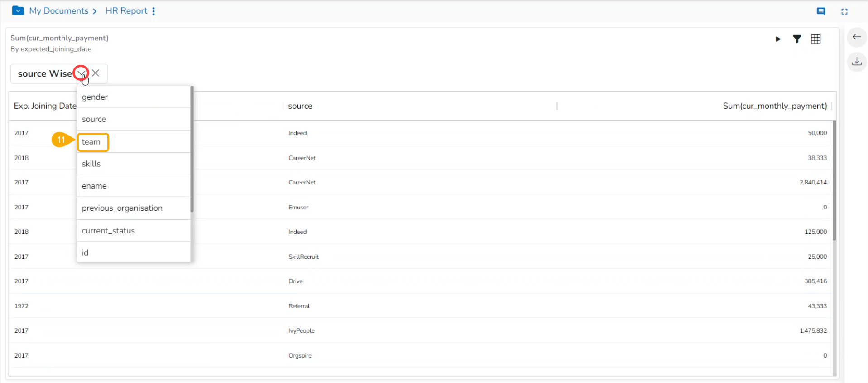Click the play arrow icon
The image size is (868, 383).
coord(778,39)
